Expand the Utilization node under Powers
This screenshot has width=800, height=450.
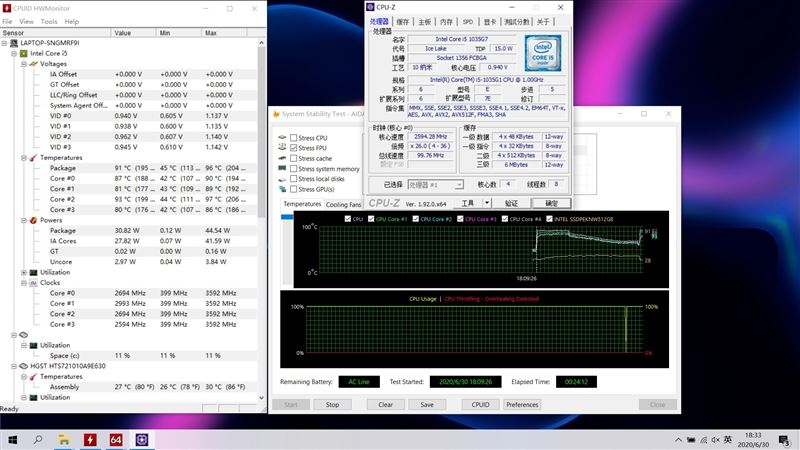click(x=24, y=272)
